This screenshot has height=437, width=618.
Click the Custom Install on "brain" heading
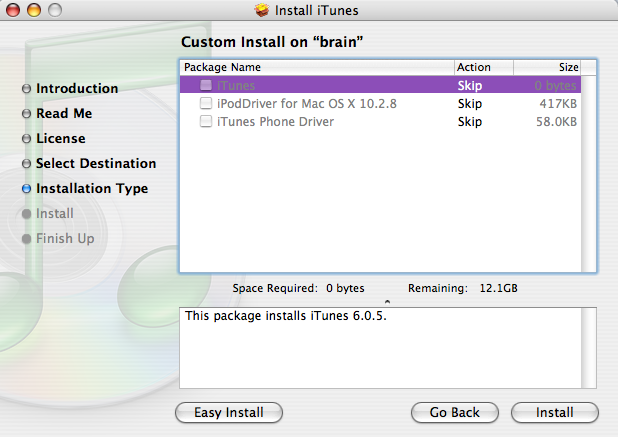[x=272, y=42]
